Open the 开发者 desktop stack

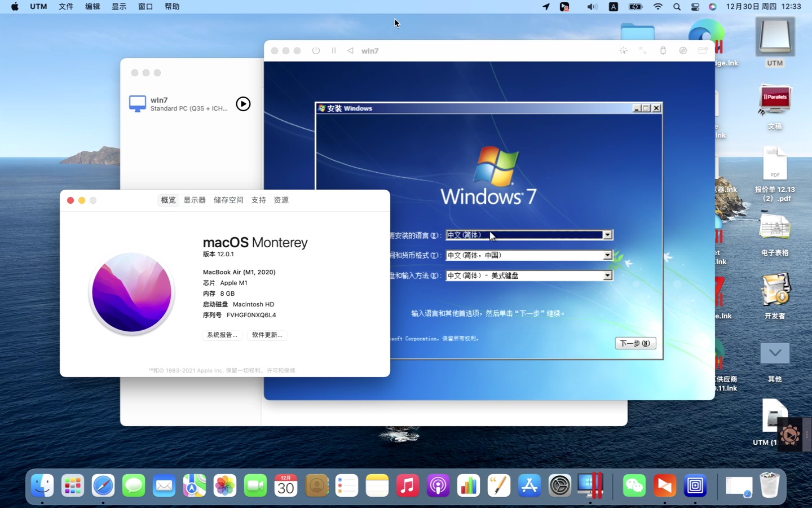pos(775,291)
